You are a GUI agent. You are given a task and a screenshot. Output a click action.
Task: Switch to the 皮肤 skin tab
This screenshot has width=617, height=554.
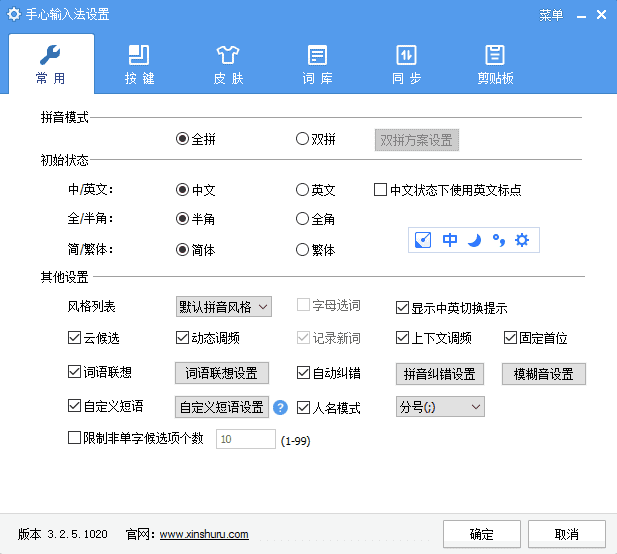click(x=228, y=63)
